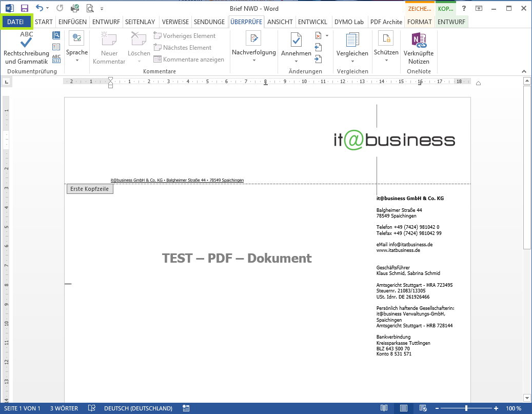532x414 pixels.
Task: Switch to the EINFÜGEN tab
Action: pos(72,22)
